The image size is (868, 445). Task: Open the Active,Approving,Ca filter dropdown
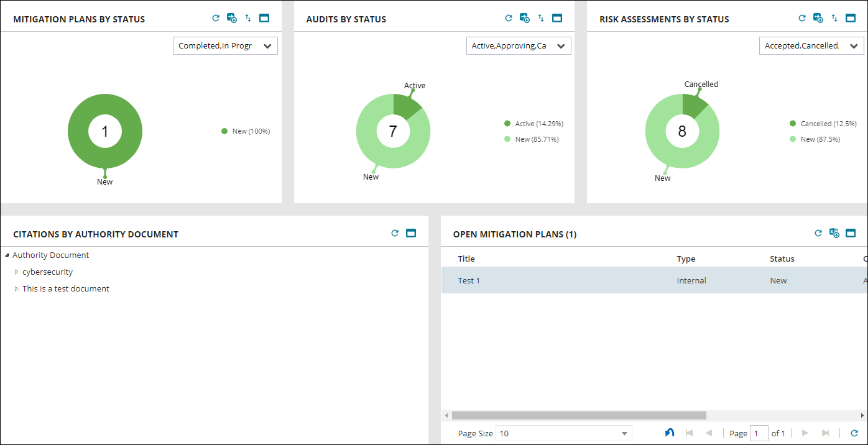(561, 45)
